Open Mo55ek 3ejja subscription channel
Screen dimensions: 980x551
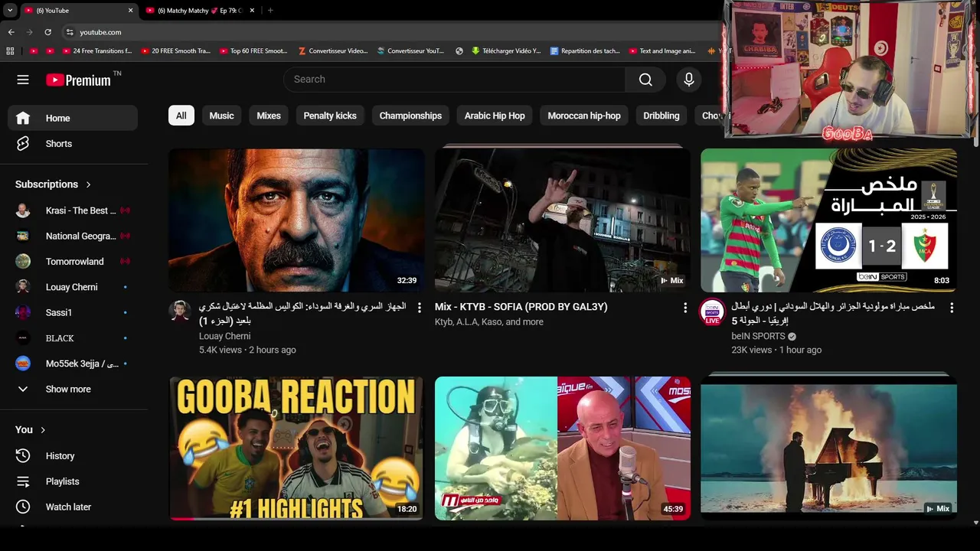73,364
